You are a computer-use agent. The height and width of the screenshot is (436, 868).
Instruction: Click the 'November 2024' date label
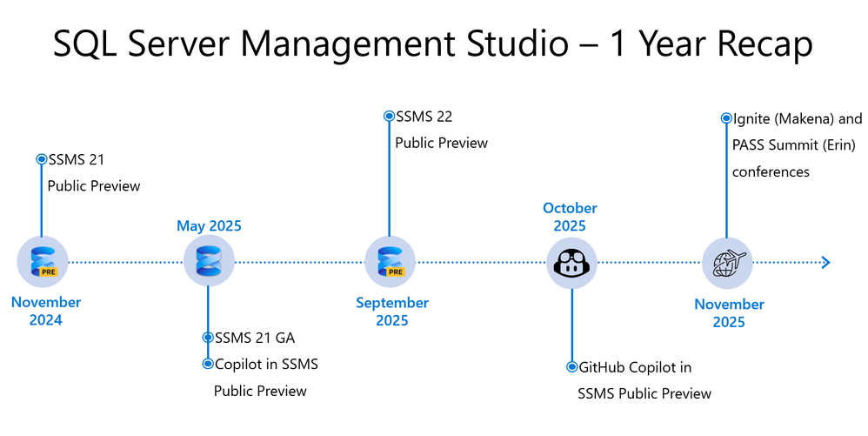coord(46,311)
